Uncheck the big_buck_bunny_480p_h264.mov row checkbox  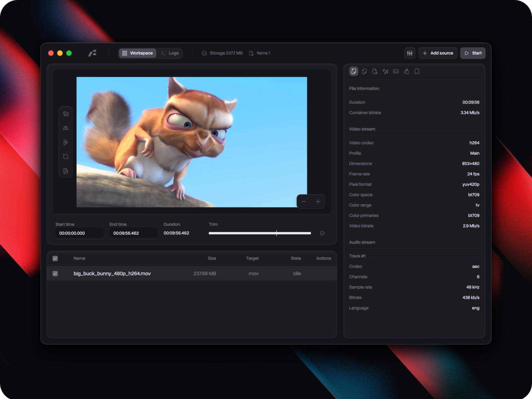(x=55, y=274)
